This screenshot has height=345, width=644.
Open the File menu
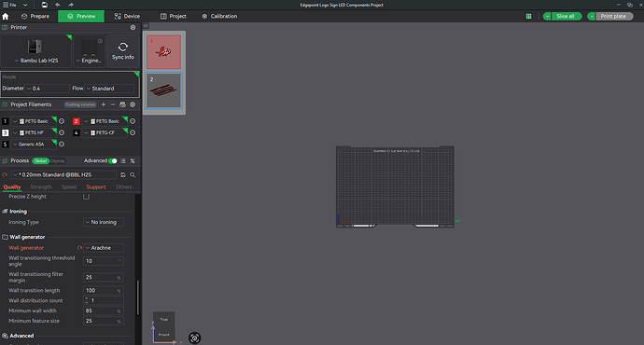pos(9,5)
